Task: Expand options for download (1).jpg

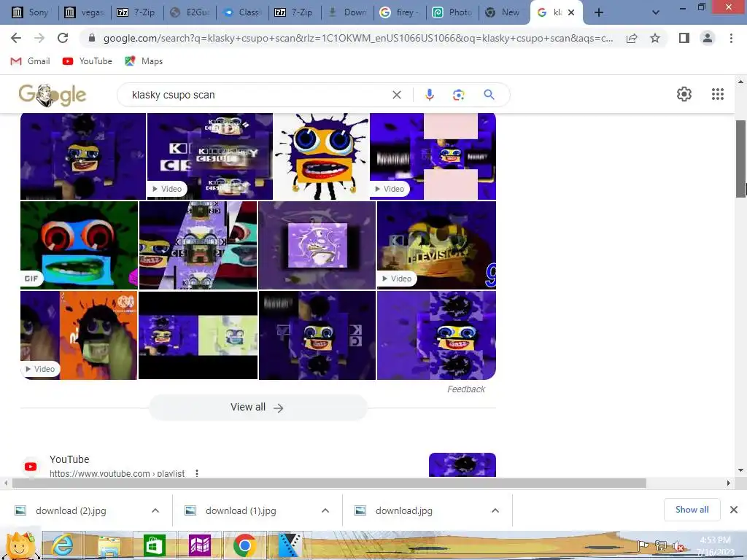Action: coord(325,510)
